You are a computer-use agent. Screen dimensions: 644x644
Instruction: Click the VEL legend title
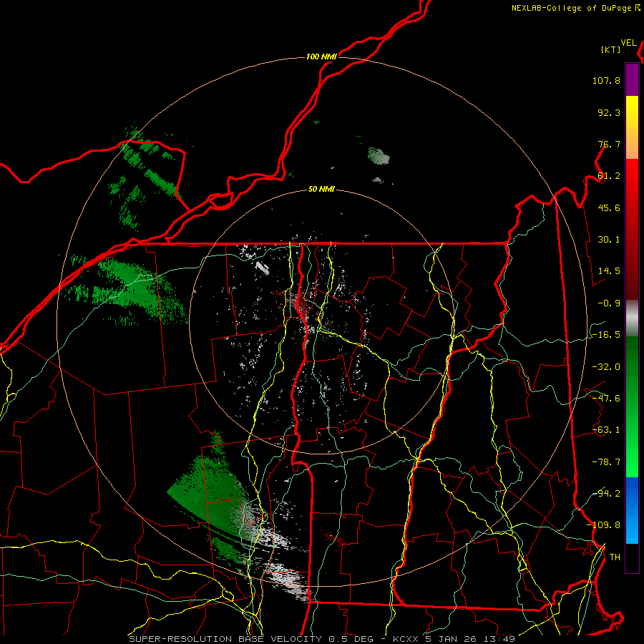click(x=628, y=43)
